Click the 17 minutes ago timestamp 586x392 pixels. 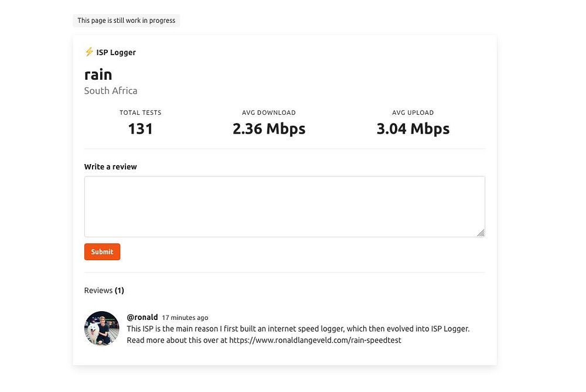[x=185, y=318]
